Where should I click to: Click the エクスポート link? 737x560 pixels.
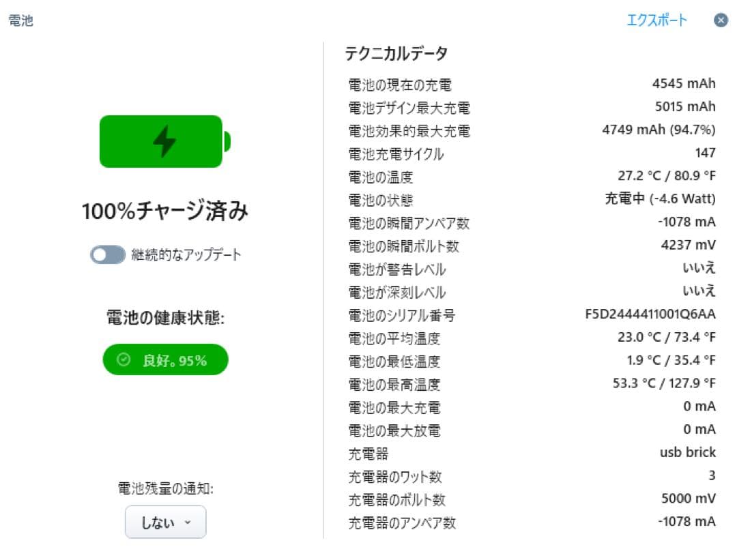pyautogui.click(x=656, y=20)
